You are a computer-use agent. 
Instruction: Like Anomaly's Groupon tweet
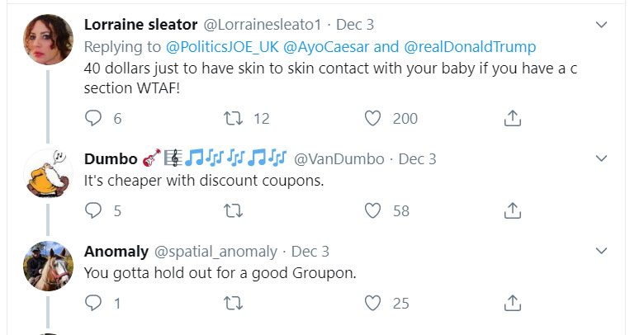(x=373, y=304)
